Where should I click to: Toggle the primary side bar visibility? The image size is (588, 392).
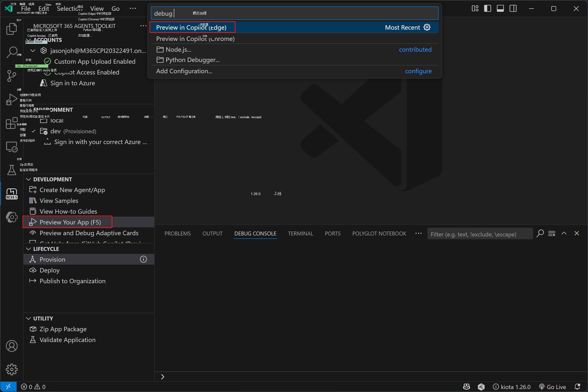[487, 8]
